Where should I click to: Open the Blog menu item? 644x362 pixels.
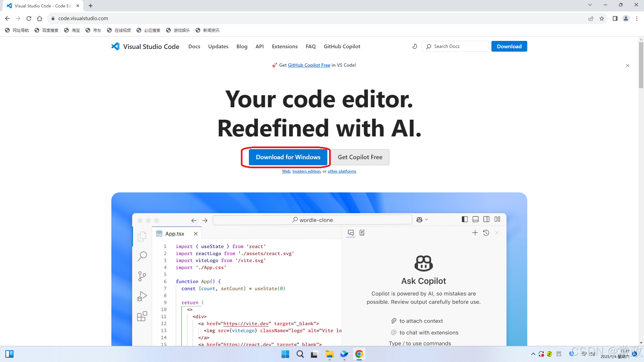(x=242, y=46)
